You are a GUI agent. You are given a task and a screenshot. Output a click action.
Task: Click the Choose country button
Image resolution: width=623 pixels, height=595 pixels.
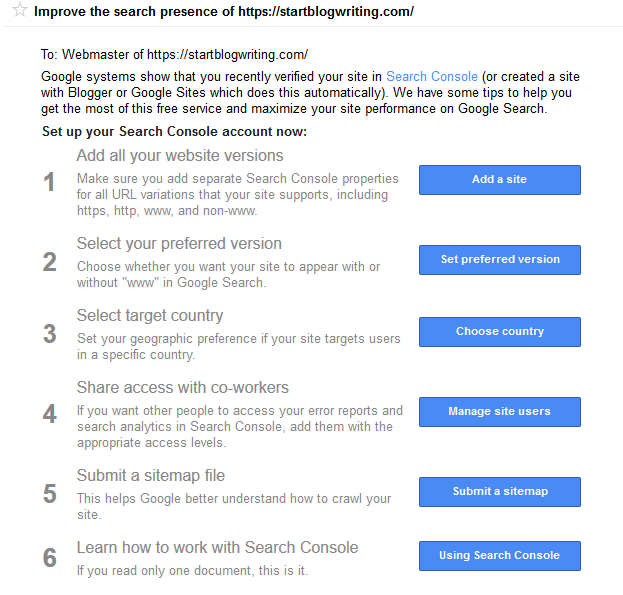point(499,332)
